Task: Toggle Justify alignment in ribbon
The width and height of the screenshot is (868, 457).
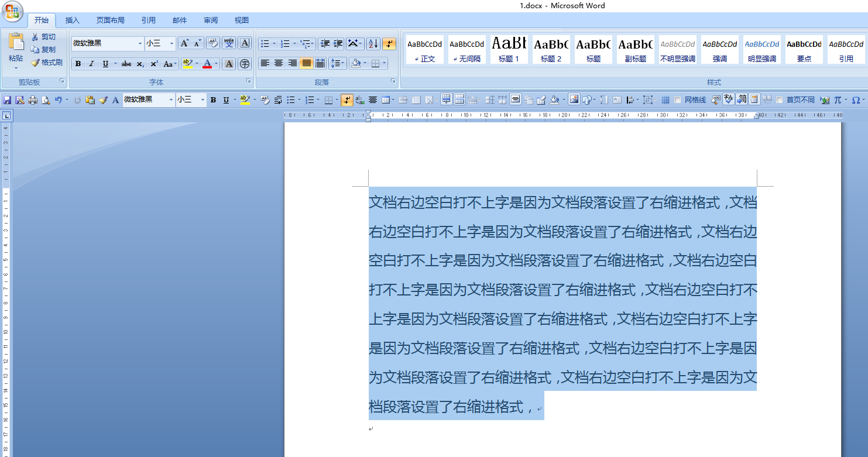Action: (x=306, y=63)
